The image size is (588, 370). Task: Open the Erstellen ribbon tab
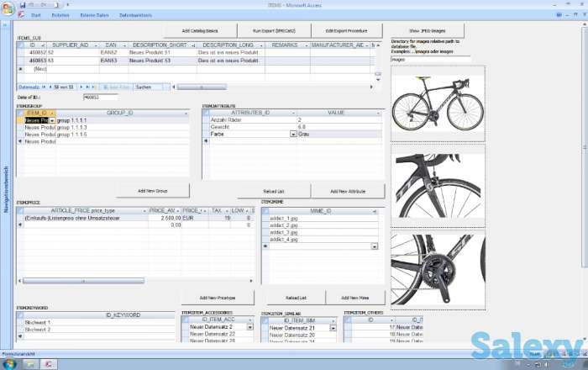click(x=60, y=15)
